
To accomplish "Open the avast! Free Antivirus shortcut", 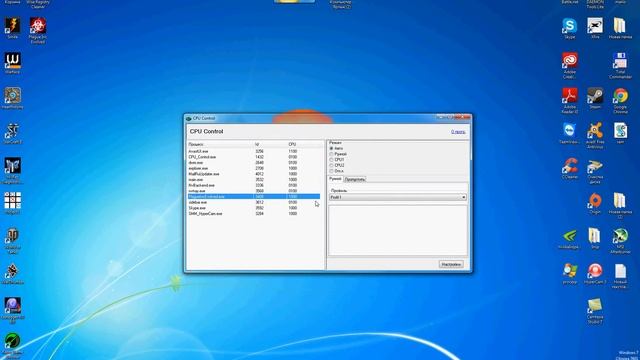I will 595,136.
